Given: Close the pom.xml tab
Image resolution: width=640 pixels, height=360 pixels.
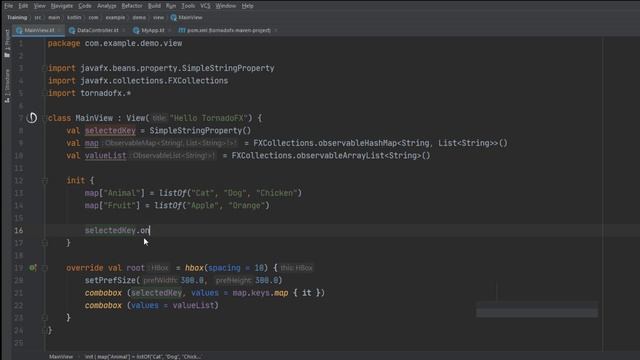Looking at the screenshot, I should [276, 30].
